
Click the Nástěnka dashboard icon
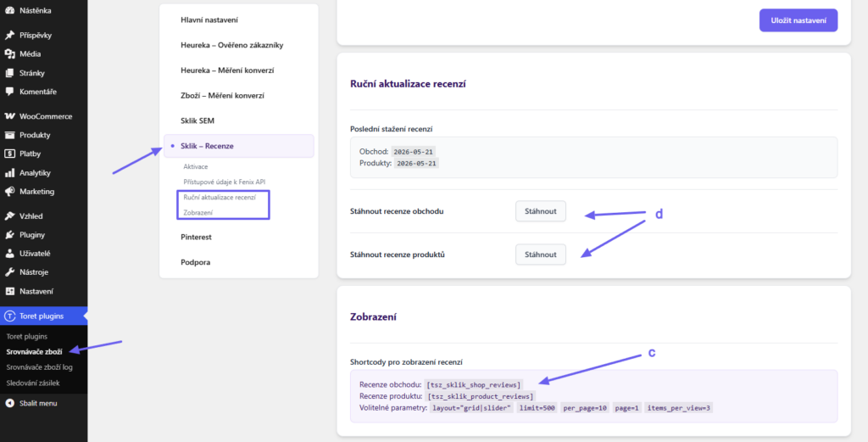(9, 10)
